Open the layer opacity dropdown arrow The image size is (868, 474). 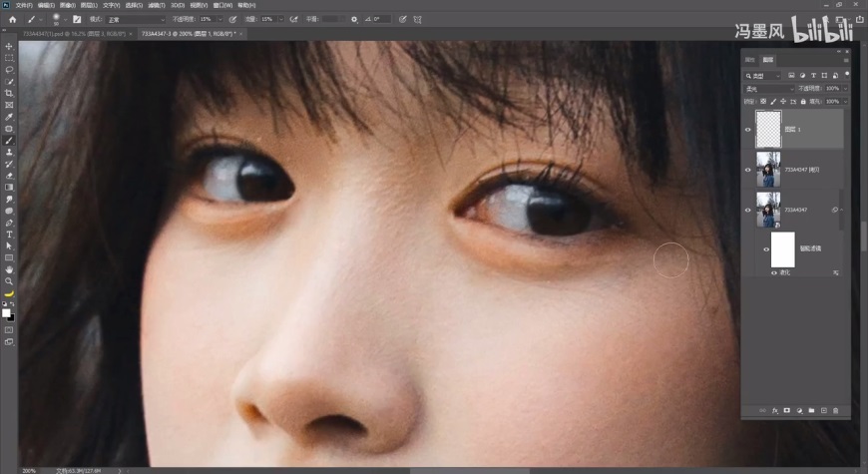(845, 89)
